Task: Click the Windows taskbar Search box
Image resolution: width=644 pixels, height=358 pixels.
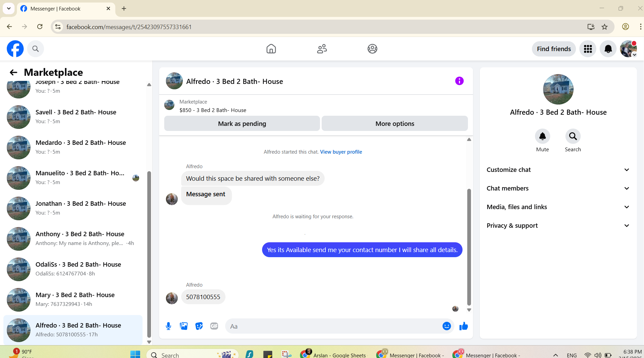Action: pyautogui.click(x=192, y=355)
